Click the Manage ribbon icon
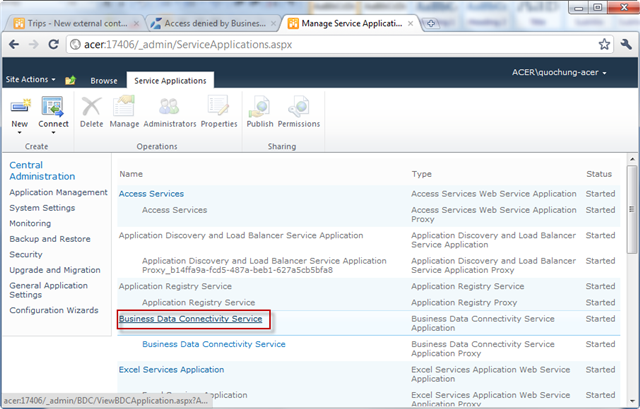 [124, 106]
